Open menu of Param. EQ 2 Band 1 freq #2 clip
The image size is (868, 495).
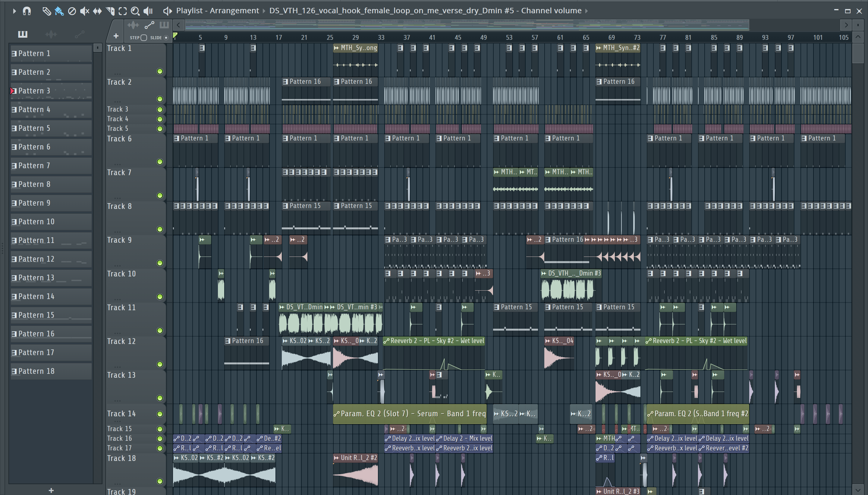[x=650, y=414]
